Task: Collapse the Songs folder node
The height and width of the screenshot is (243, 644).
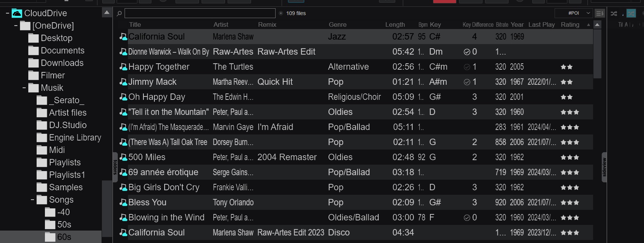Action: (x=32, y=200)
